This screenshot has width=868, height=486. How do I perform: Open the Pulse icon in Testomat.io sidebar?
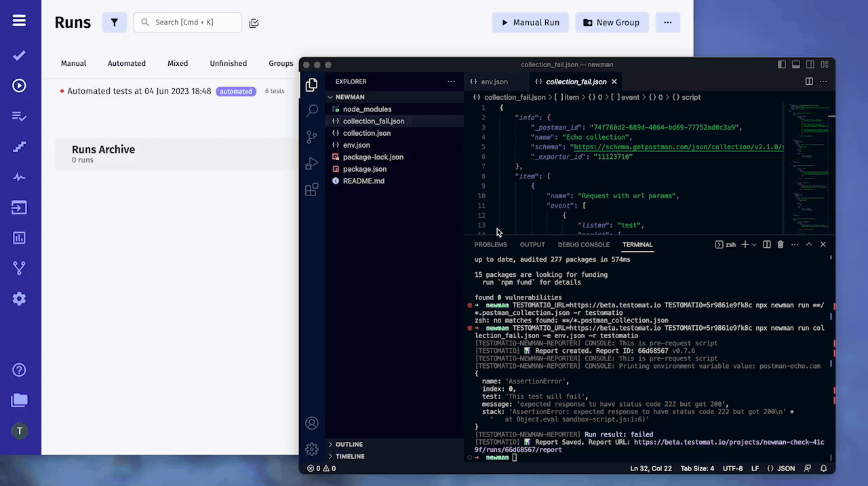(19, 177)
